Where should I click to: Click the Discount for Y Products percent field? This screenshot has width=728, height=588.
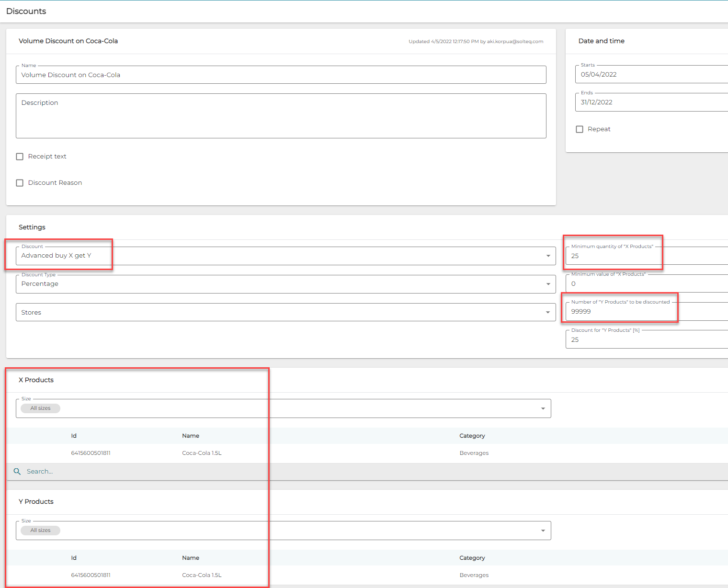(x=647, y=340)
